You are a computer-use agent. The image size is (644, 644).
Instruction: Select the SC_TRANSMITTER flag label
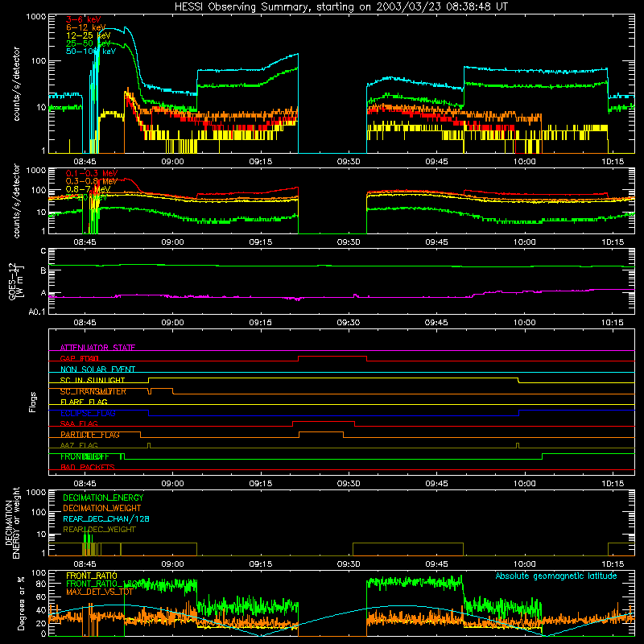(x=93, y=391)
